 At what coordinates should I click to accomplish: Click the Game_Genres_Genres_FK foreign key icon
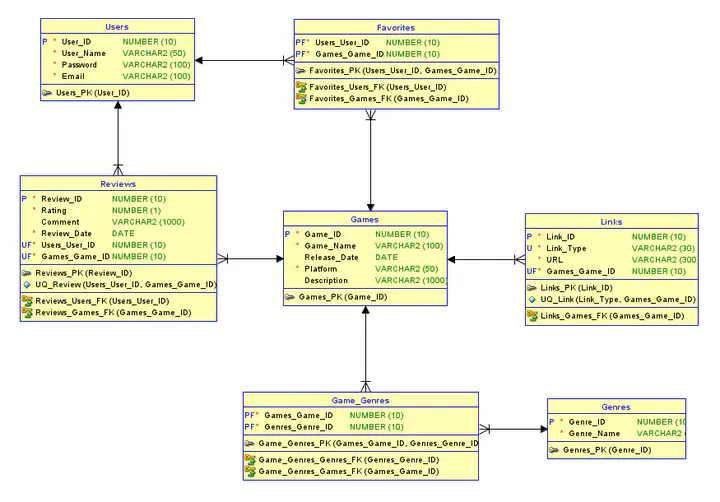click(x=250, y=460)
